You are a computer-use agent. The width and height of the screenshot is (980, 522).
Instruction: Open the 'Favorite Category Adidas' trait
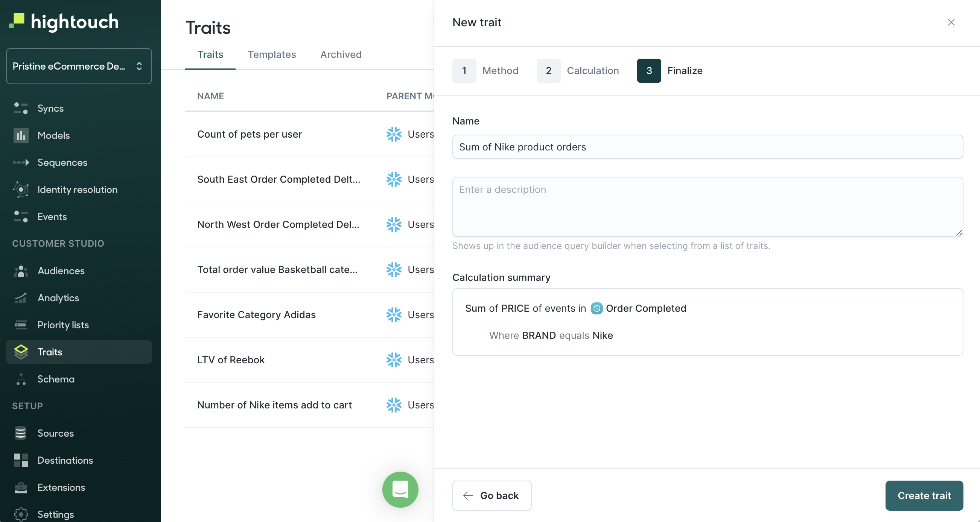pos(256,315)
